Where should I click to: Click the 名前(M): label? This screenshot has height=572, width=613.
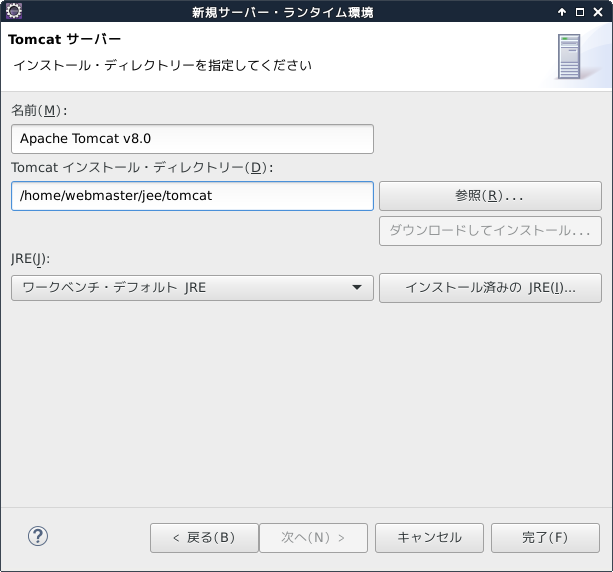pyautogui.click(x=39, y=110)
